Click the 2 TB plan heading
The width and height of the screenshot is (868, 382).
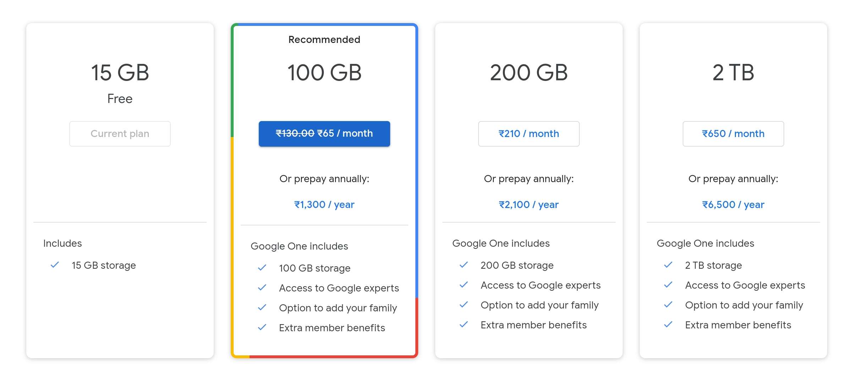click(733, 73)
